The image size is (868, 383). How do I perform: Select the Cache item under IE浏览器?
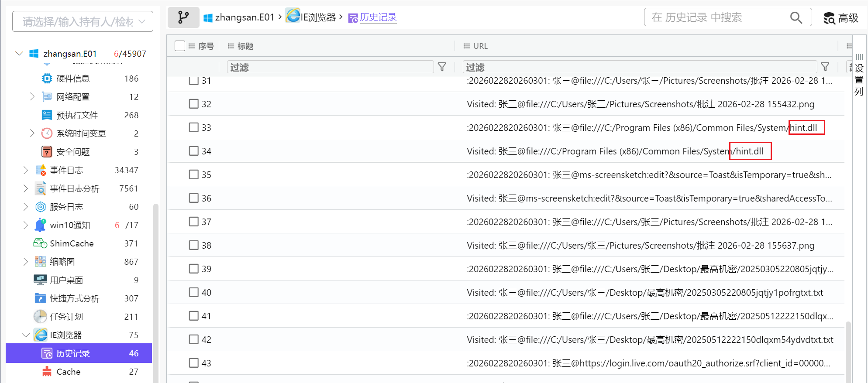68,372
